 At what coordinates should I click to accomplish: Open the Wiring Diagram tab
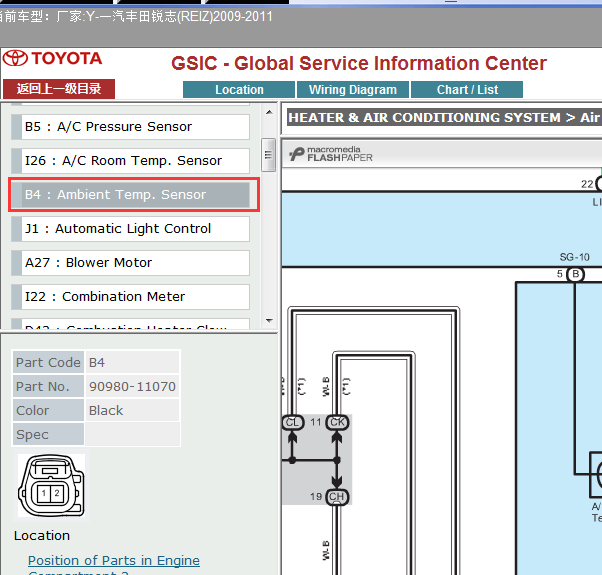pyautogui.click(x=352, y=89)
